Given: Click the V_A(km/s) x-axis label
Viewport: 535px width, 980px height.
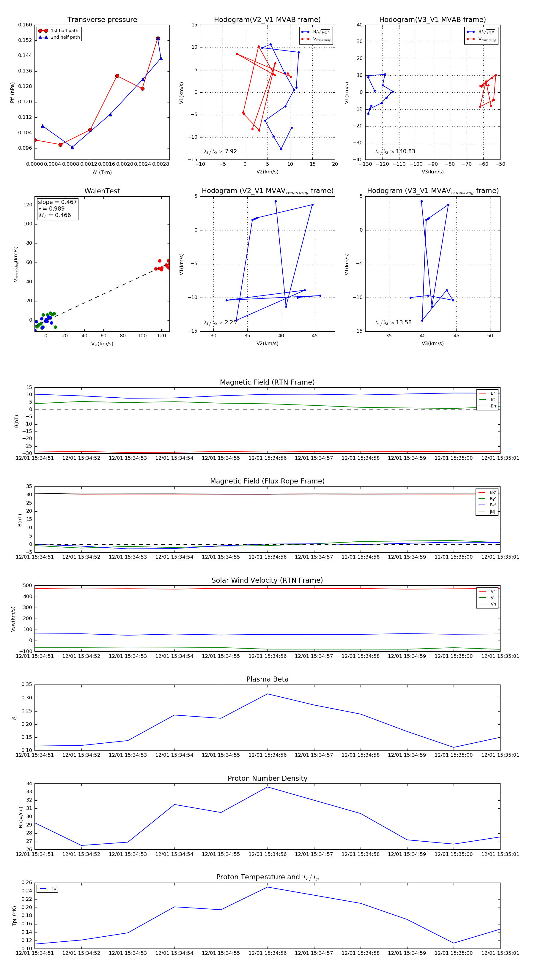Looking at the screenshot, I should click(102, 344).
